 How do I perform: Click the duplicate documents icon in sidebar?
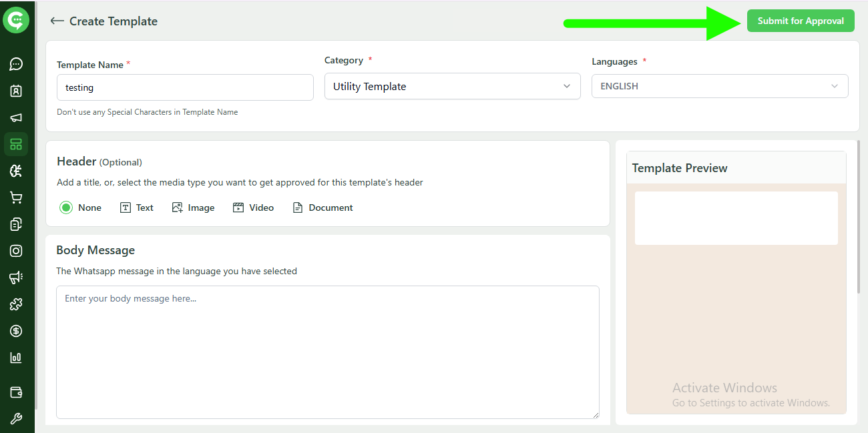click(16, 224)
